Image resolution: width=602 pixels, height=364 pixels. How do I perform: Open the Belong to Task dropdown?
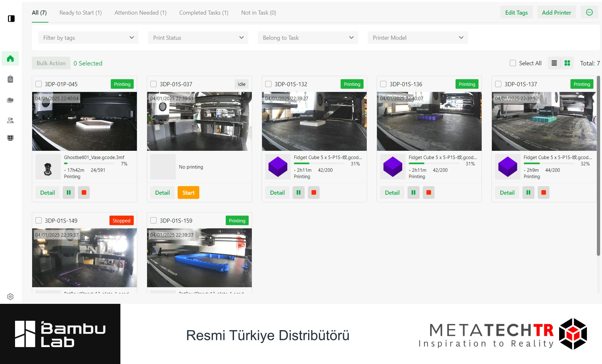[308, 38]
